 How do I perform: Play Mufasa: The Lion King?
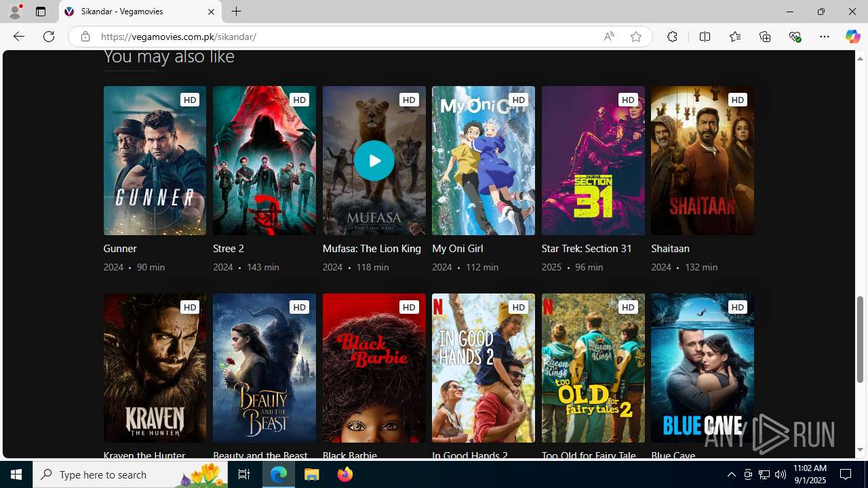pos(374,161)
